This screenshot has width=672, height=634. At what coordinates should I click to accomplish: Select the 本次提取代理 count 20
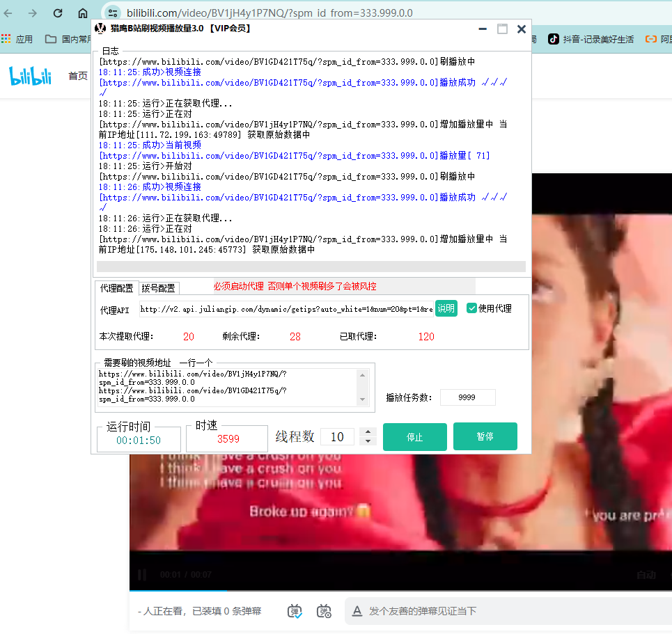point(189,337)
